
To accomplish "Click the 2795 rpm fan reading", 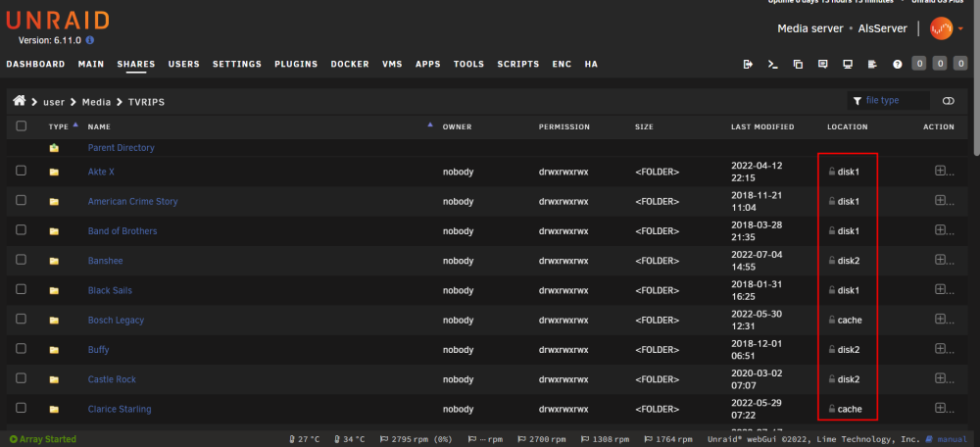I will [416, 439].
